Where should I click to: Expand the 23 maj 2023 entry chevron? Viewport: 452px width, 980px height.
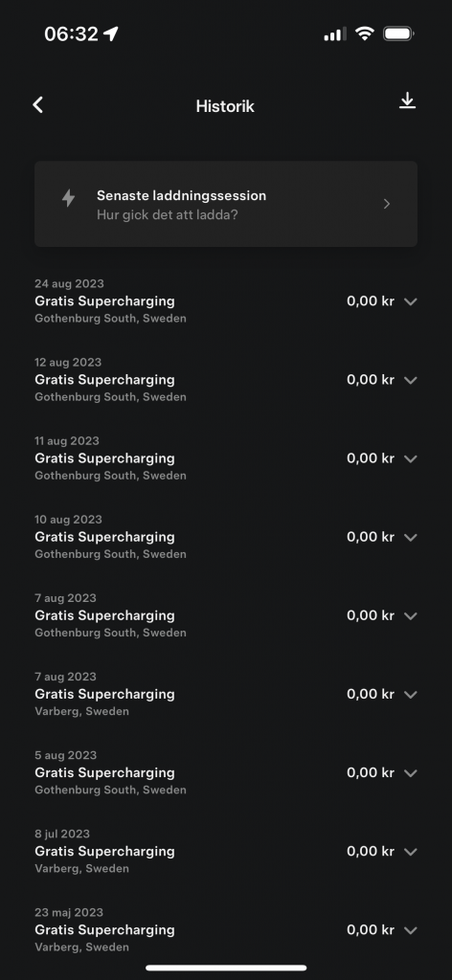pyautogui.click(x=411, y=930)
